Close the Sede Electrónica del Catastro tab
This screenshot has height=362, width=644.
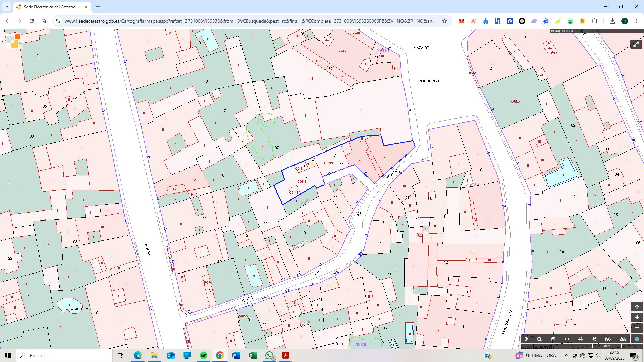click(86, 7)
